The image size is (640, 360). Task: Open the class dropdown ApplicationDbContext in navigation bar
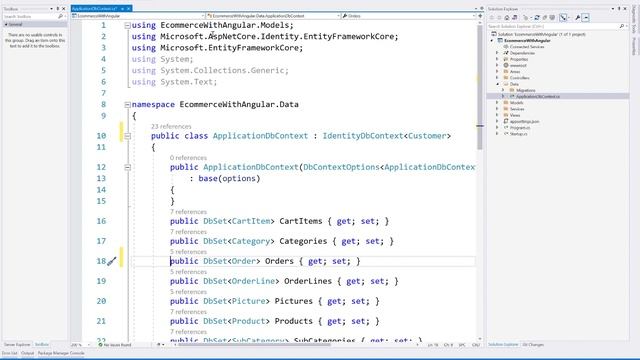click(x=273, y=16)
